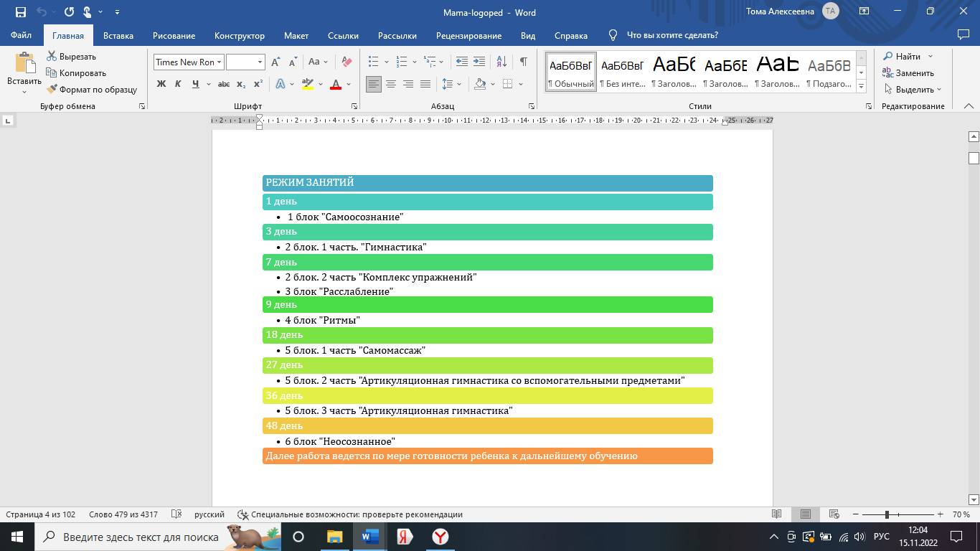Toggle underline Ч formatting
The width and height of the screenshot is (980, 551).
[195, 84]
